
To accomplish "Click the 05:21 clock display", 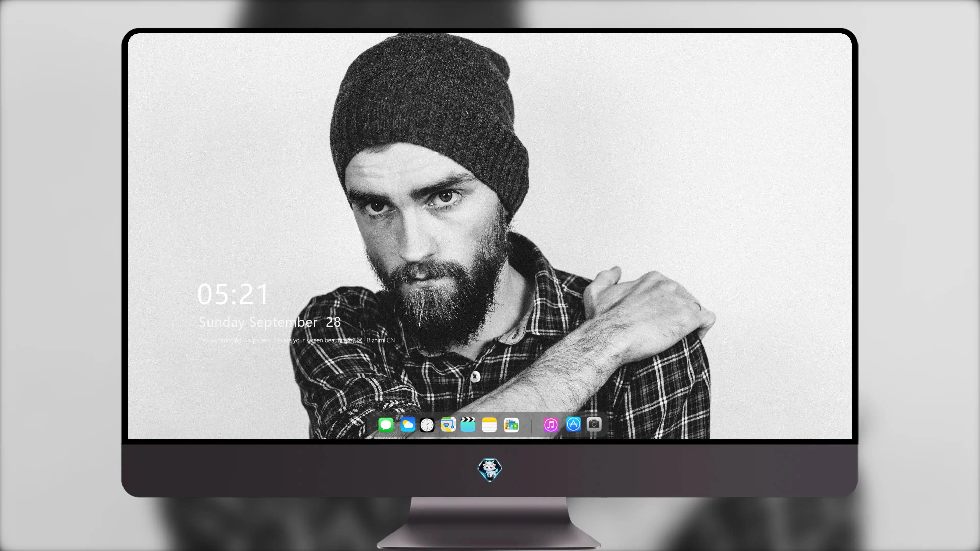I will click(x=233, y=294).
